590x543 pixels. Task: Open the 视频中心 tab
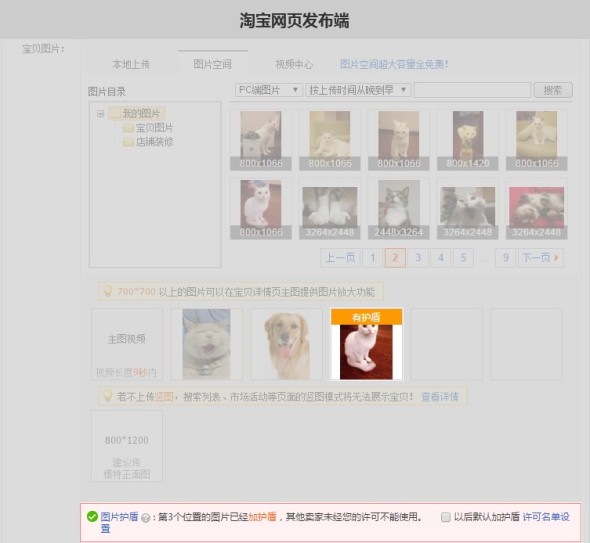[x=294, y=64]
